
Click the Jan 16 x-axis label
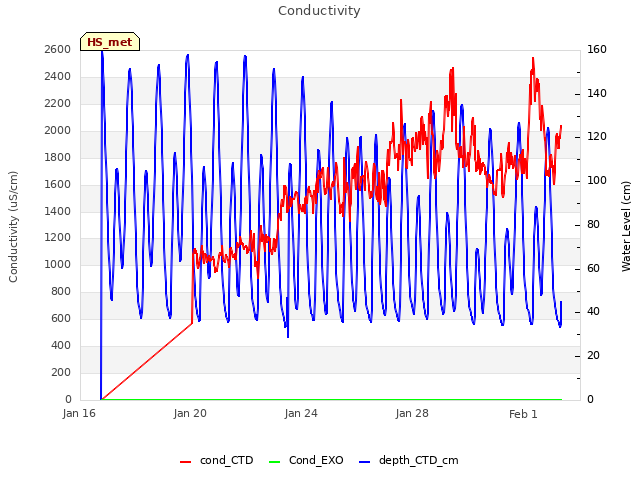pos(79,413)
